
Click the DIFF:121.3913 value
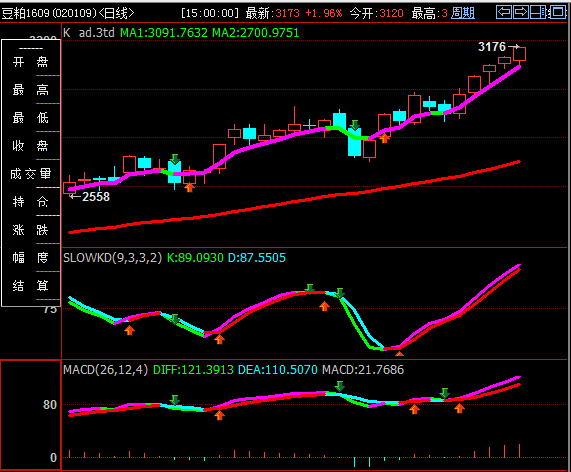193,370
